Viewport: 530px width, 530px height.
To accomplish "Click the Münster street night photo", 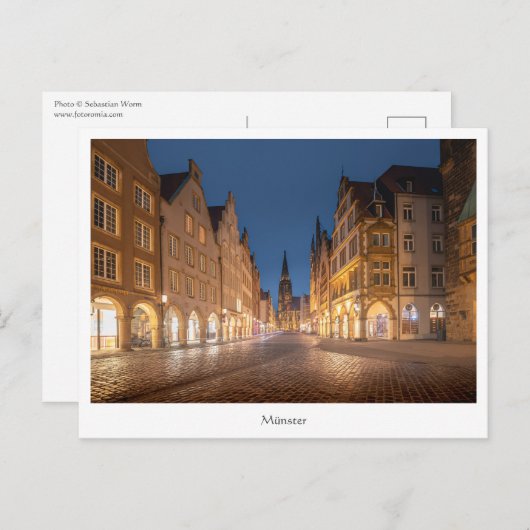I will coord(283,271).
